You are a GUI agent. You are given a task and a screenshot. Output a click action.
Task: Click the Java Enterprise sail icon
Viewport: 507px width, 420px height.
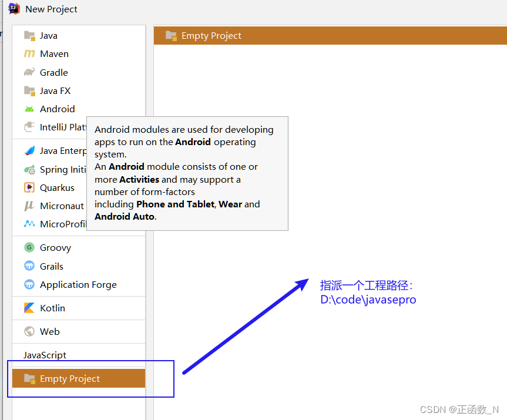[29, 150]
